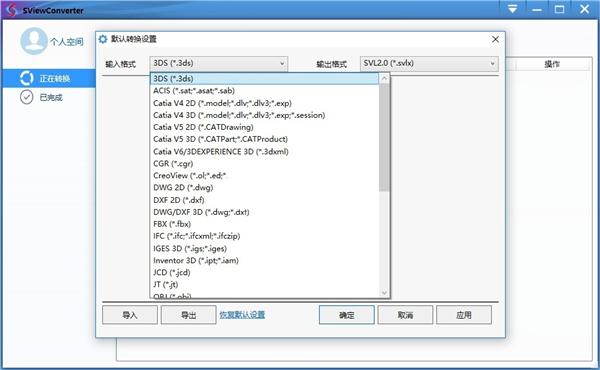Pick Catia V5 3D (*.CATPart;*.CATProduct)
The image size is (600, 370).
264,139
